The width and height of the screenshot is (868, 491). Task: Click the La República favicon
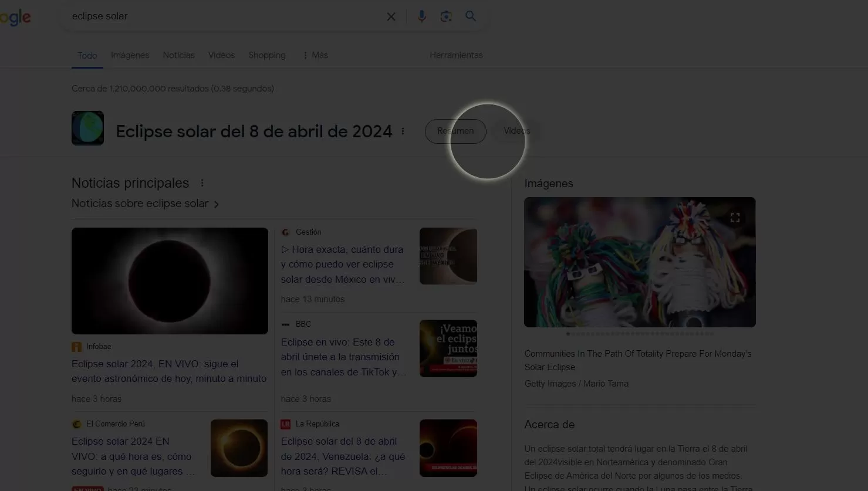point(285,424)
